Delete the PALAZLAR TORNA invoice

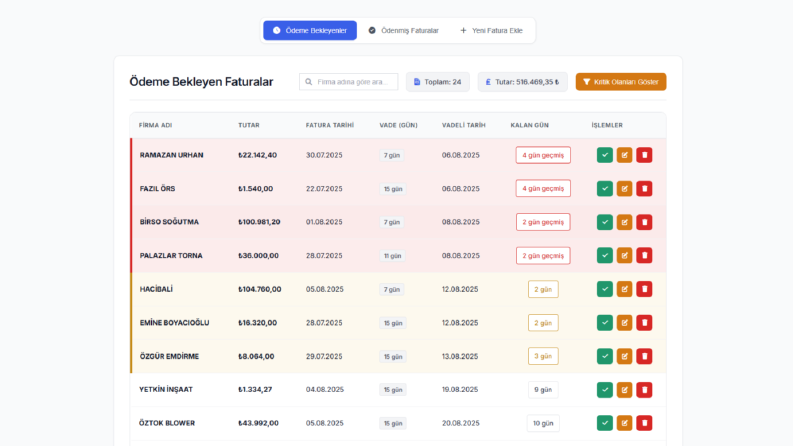[x=644, y=255]
